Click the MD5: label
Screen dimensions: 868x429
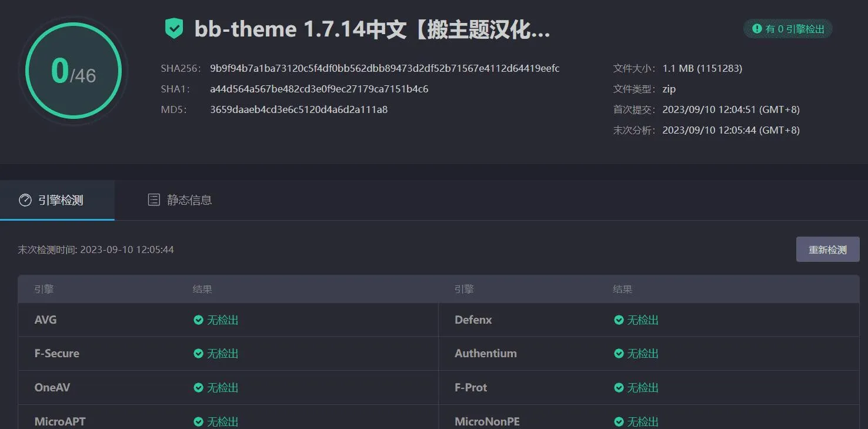(x=174, y=109)
